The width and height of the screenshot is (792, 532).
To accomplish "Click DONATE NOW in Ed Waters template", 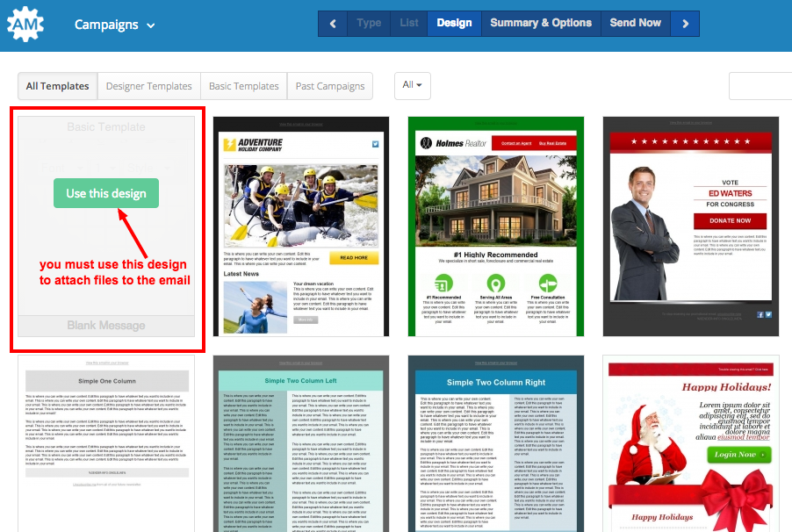I will tap(730, 220).
